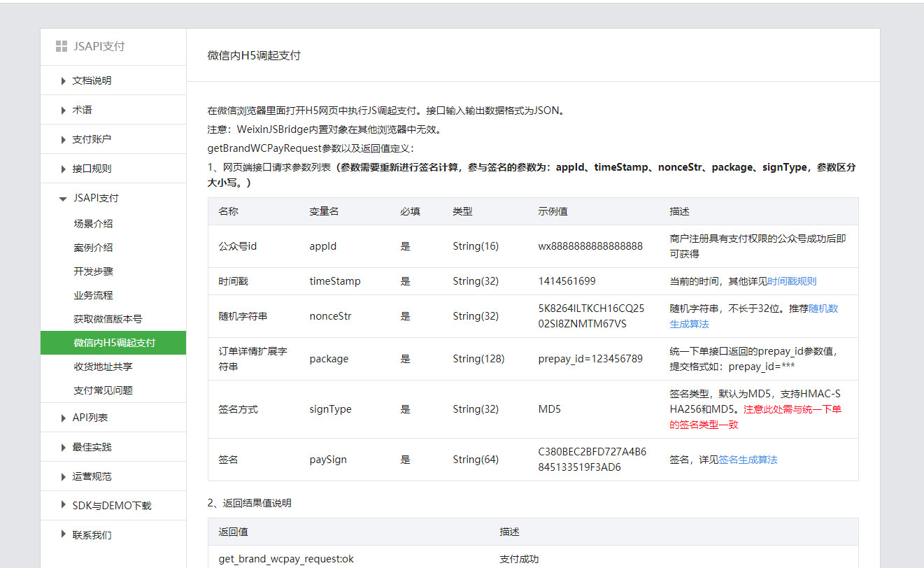The image size is (924, 568).
Task: Expand the SDK与DEMO下载 section
Action: tap(111, 506)
